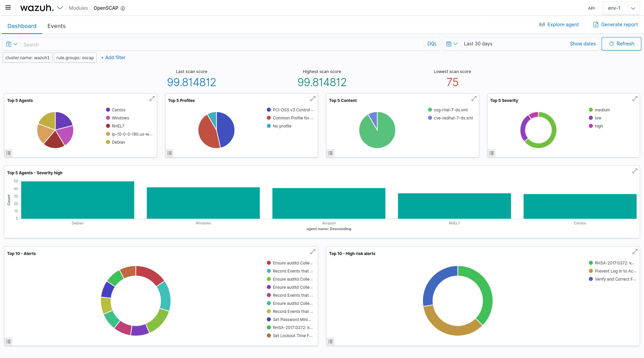Screen dimensions: 644x358
Task: Switch to the Events tab
Action: point(56,26)
